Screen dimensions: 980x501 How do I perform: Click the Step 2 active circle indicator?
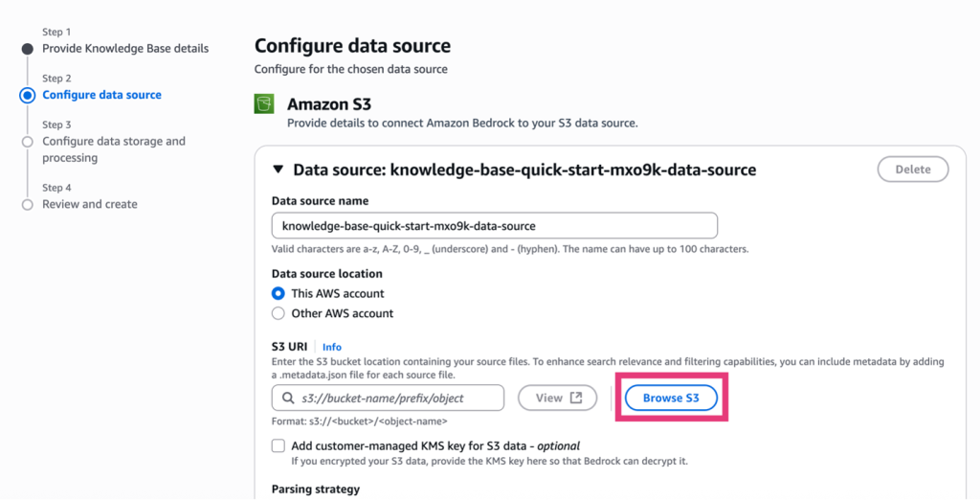(28, 95)
